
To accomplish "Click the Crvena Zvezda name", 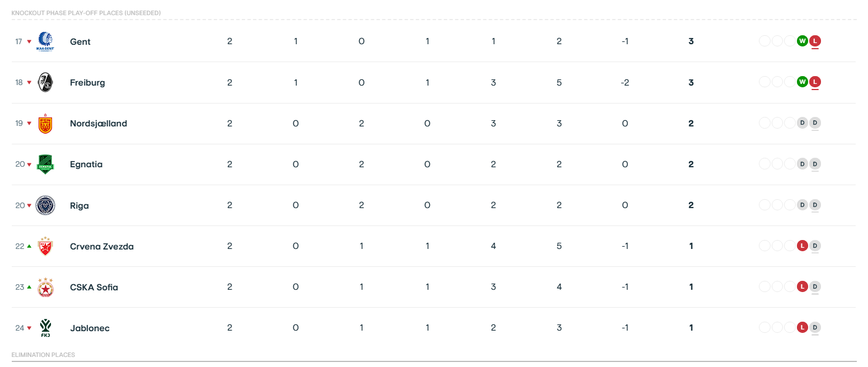I will (102, 246).
